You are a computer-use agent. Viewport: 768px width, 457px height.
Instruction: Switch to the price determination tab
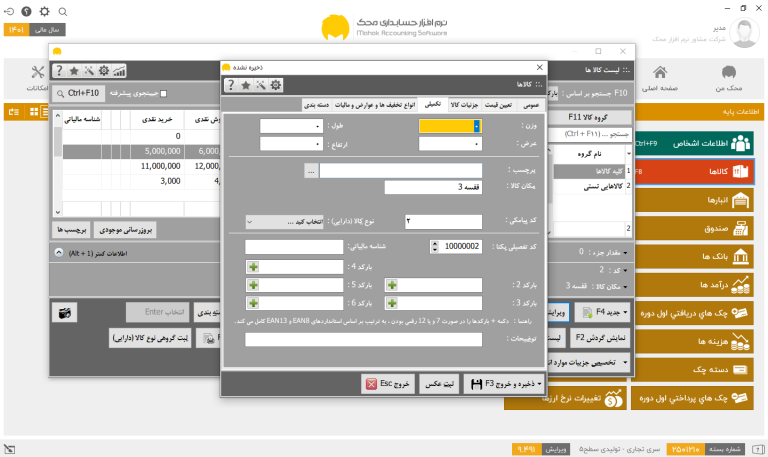498,105
